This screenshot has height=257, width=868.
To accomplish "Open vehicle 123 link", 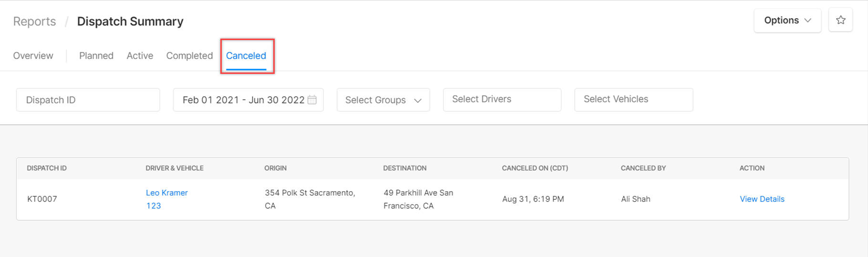I will click(153, 206).
